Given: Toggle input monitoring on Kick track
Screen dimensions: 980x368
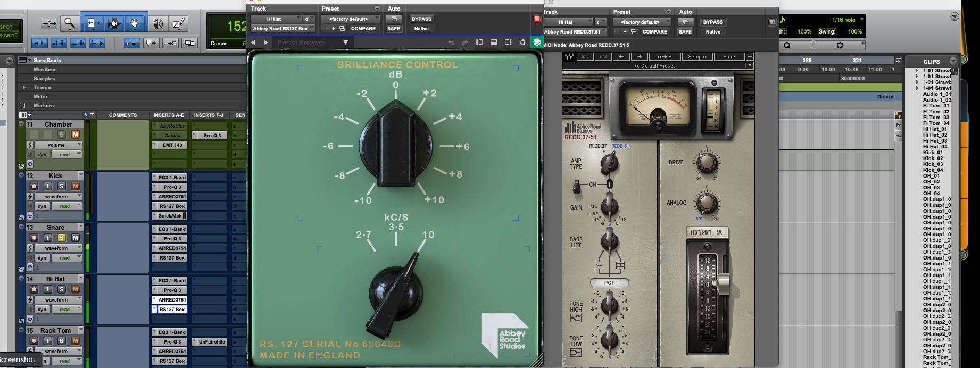Looking at the screenshot, I should (48, 186).
